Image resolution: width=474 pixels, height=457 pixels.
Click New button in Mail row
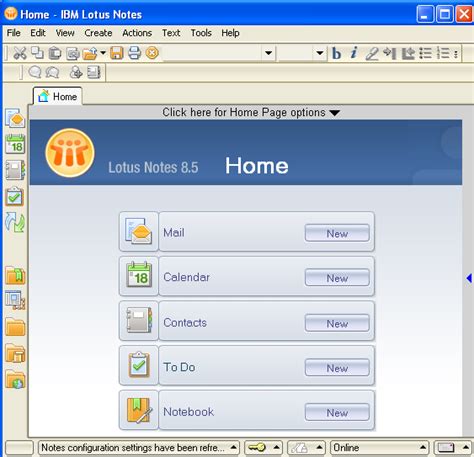pos(337,233)
